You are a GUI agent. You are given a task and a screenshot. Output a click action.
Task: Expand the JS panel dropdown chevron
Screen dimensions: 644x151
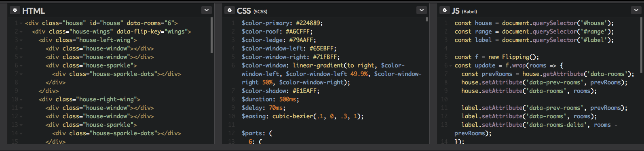click(636, 10)
